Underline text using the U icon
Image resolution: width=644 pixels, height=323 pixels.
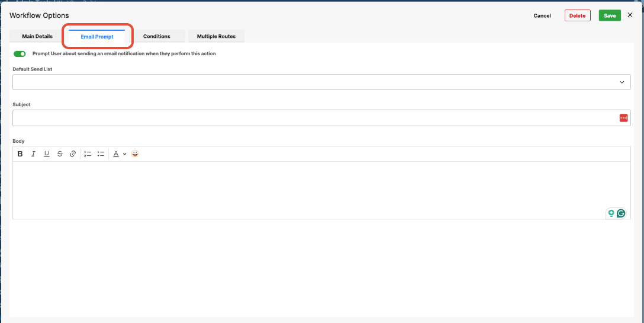pyautogui.click(x=46, y=154)
